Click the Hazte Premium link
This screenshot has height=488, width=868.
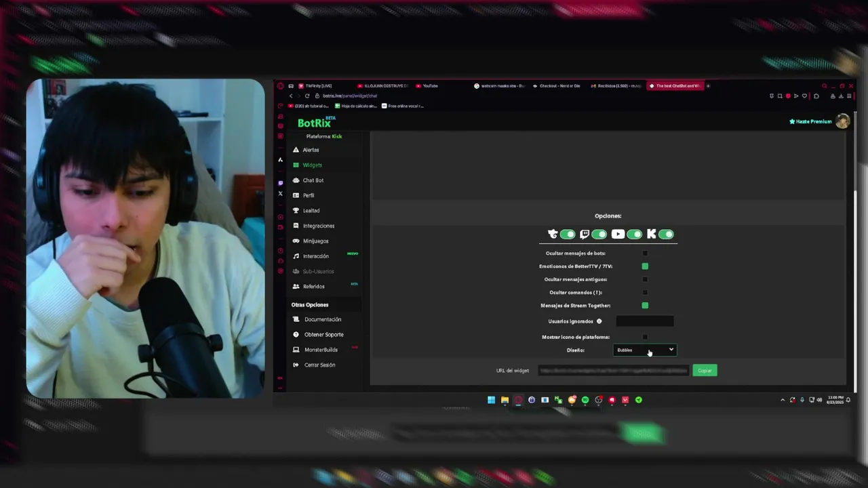coord(810,121)
